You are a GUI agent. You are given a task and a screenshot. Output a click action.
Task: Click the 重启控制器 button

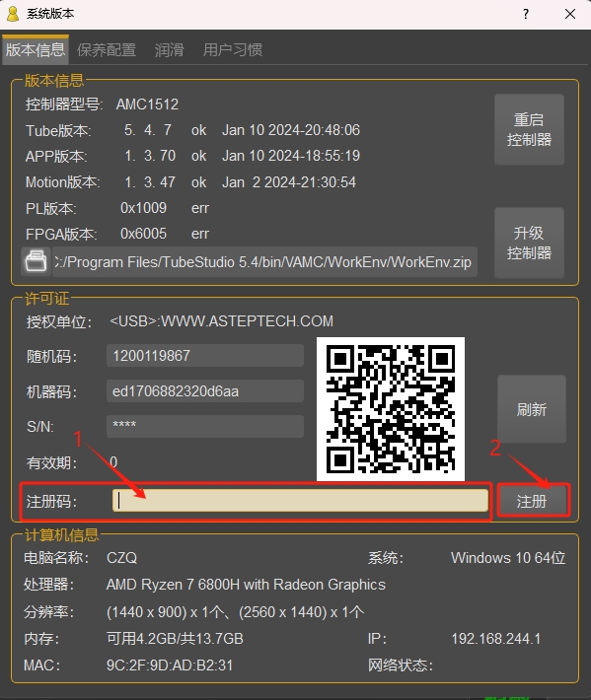[x=529, y=129]
